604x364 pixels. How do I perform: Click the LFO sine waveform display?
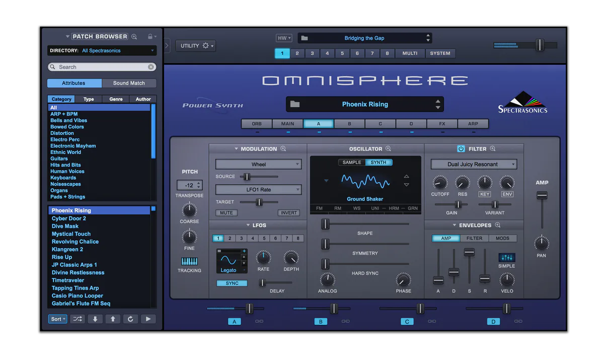click(x=228, y=260)
